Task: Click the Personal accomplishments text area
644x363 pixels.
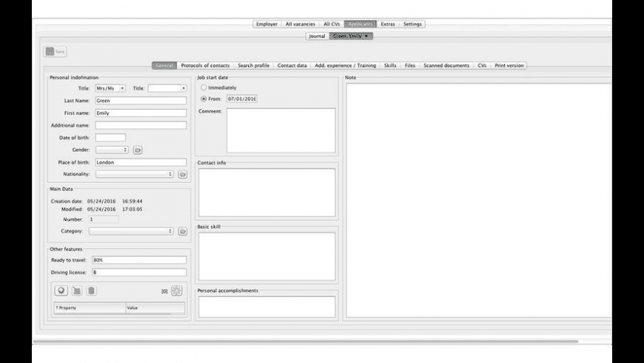Action: pyautogui.click(x=267, y=307)
